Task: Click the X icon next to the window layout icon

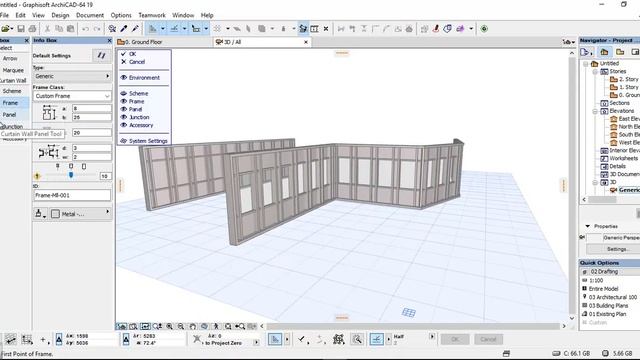Action: pyautogui.click(x=326, y=29)
